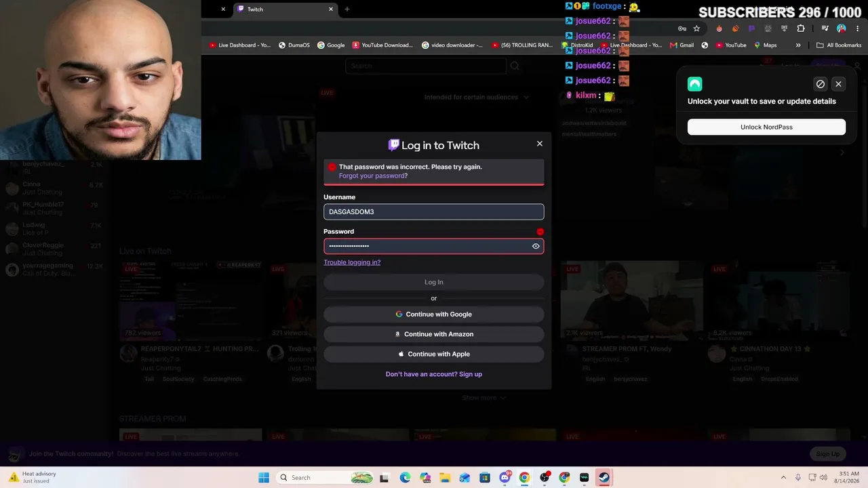Click the NordPass disable-for-site icon
Screen dimensions: 868x488
821,84
